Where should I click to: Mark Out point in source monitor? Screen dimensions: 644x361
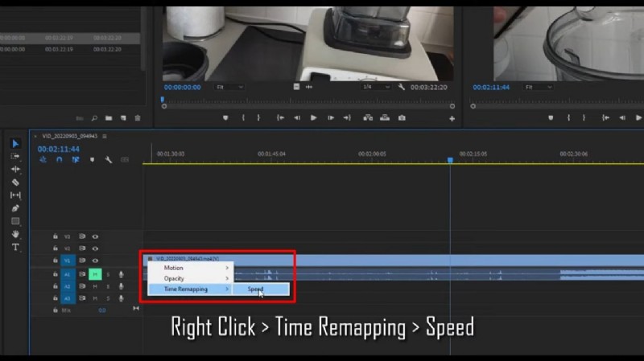258,118
